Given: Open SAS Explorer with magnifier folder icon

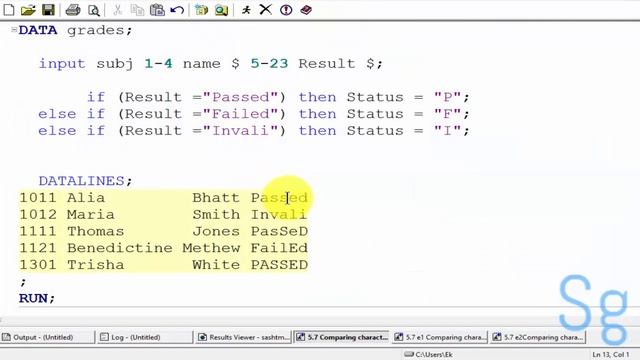Looking at the screenshot, I should [221, 10].
